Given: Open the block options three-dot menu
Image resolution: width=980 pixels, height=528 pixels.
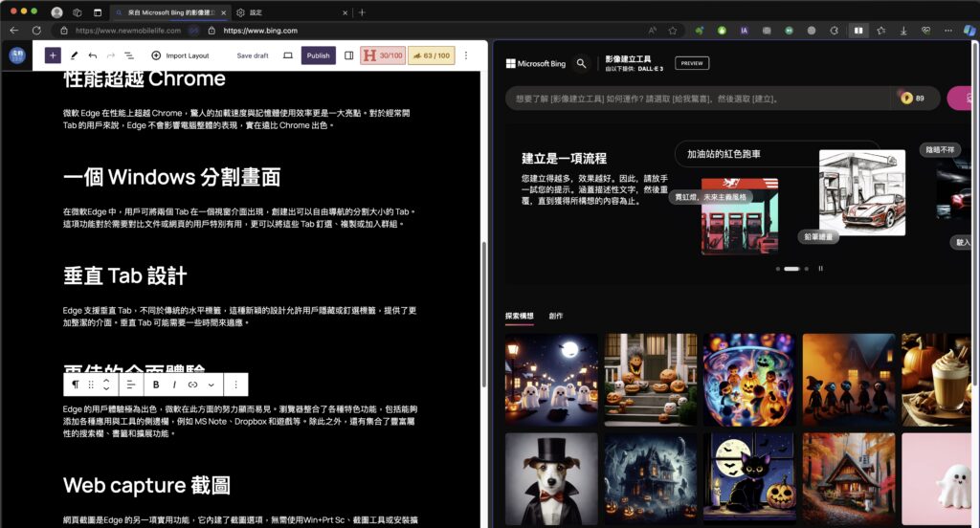Looking at the screenshot, I should pyautogui.click(x=235, y=385).
